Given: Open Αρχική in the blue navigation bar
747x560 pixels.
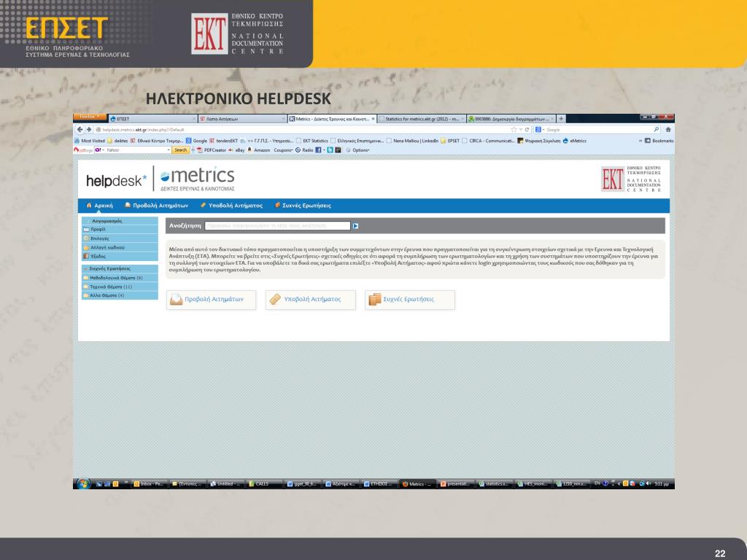Looking at the screenshot, I should [99, 206].
